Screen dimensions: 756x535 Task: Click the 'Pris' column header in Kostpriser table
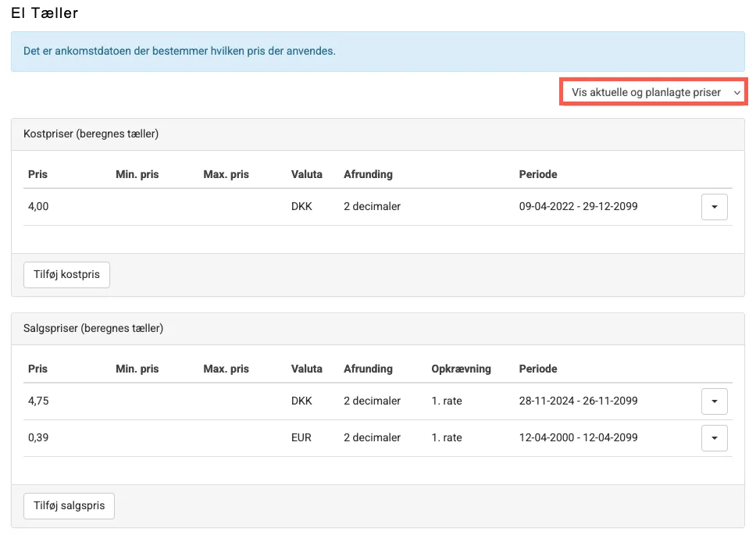point(37,174)
